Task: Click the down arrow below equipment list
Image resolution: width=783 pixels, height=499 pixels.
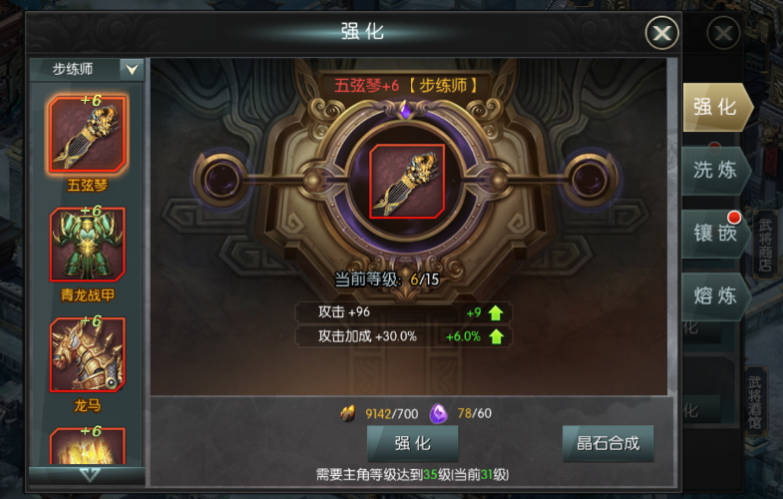Action: tap(89, 474)
